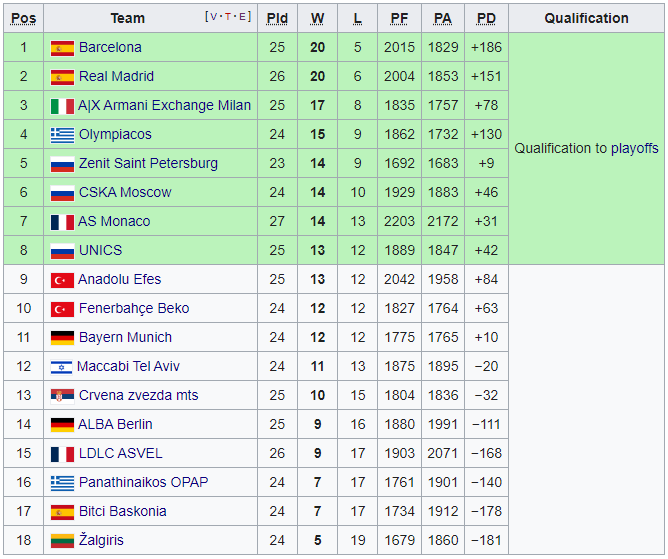Click the E link to edit template

[240, 17]
